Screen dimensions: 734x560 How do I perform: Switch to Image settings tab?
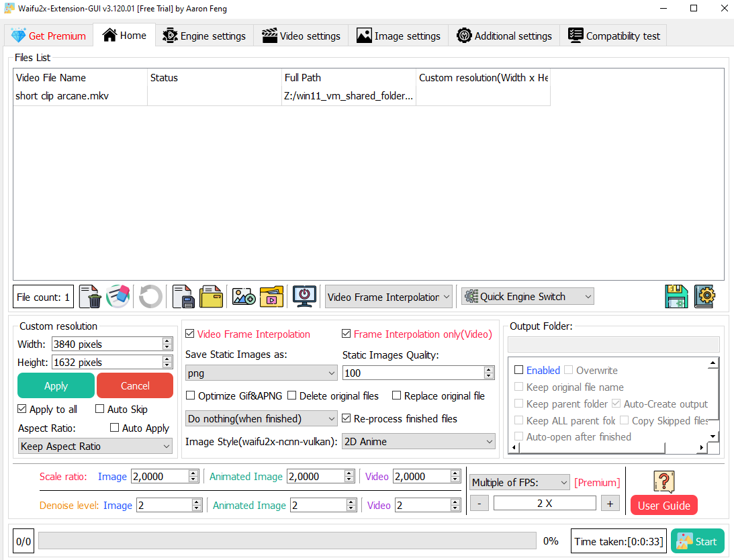coord(398,36)
